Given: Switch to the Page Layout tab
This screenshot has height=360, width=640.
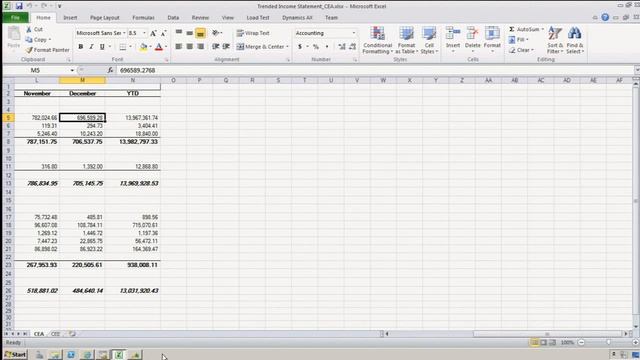Looking at the screenshot, I should click(x=105, y=18).
